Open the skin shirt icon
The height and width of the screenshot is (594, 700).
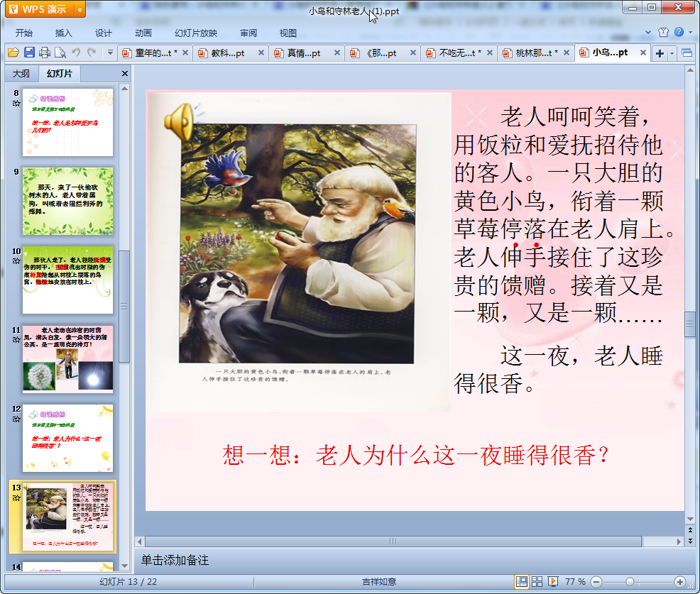663,32
